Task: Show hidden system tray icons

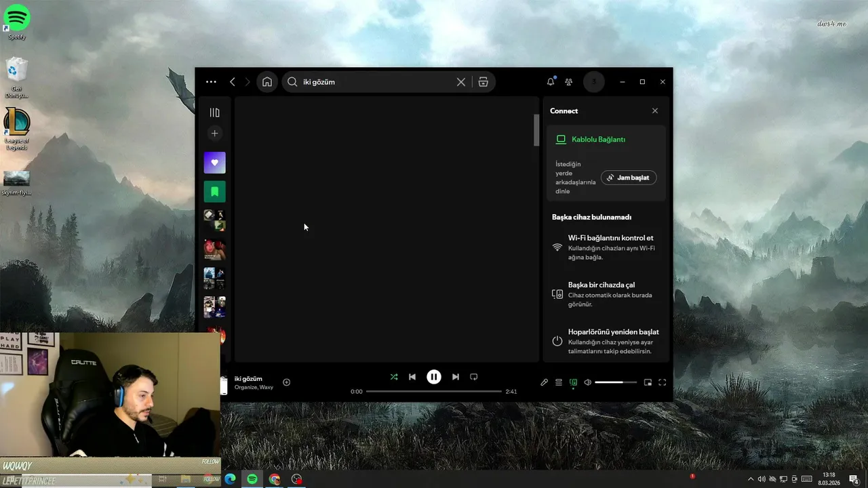Action: pyautogui.click(x=750, y=479)
